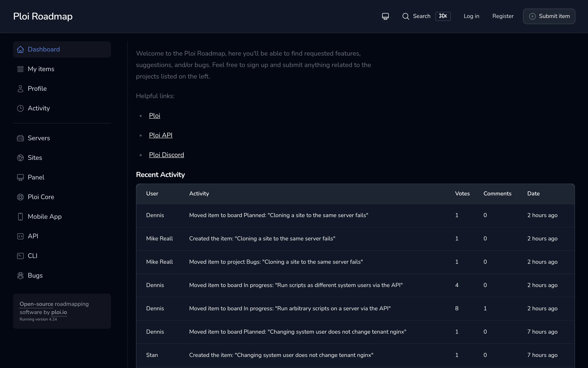Click '7 hours ago' in Stan's row
Screen dimensions: 588x368
coord(542,355)
